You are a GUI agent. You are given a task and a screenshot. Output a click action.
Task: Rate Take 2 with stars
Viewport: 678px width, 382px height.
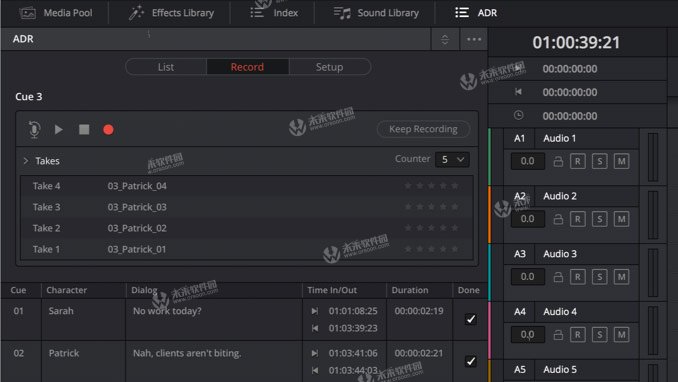click(x=431, y=228)
